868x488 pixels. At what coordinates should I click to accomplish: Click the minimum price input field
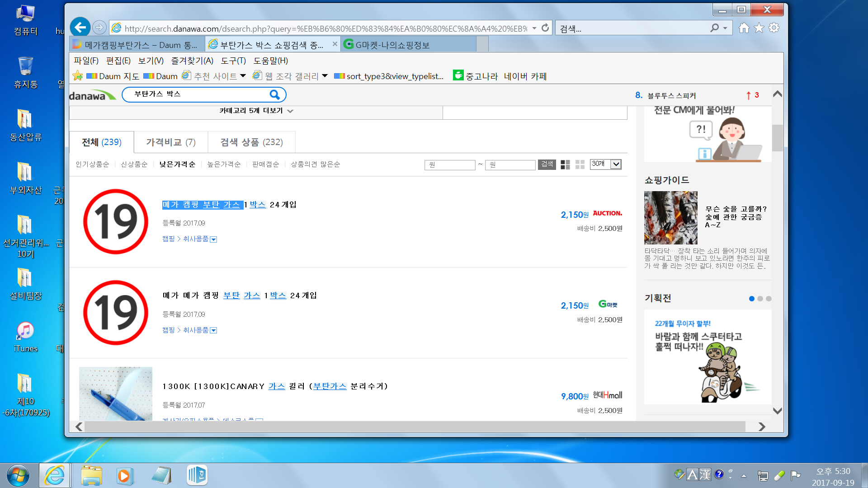click(450, 165)
